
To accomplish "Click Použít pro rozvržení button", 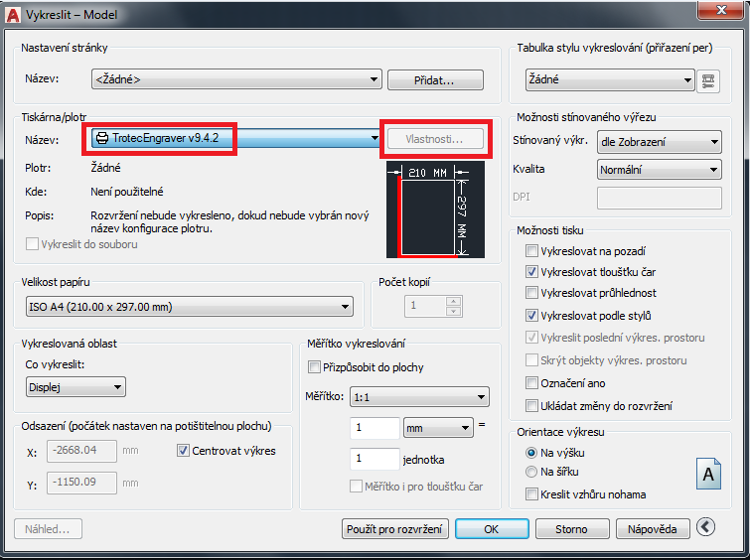I will (395, 529).
